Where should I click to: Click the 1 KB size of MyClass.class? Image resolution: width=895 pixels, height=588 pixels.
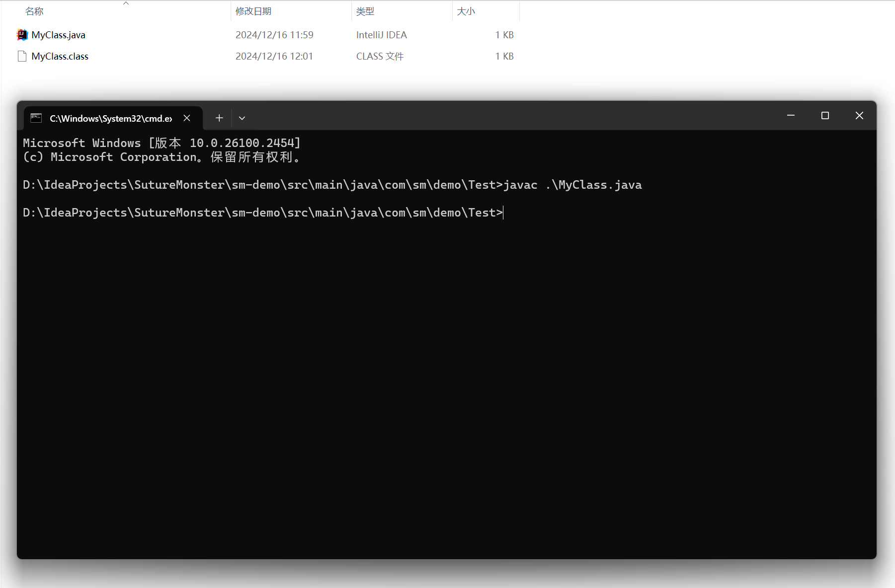pos(504,56)
